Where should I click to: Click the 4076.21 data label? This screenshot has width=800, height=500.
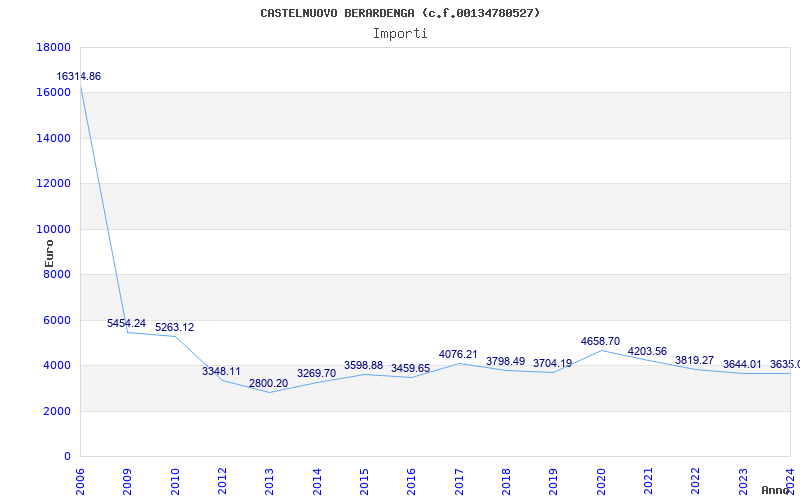(x=458, y=355)
